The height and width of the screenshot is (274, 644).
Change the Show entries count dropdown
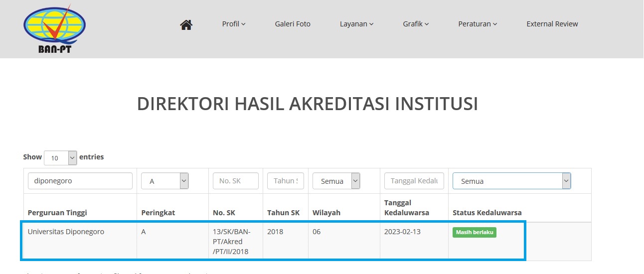pos(60,158)
